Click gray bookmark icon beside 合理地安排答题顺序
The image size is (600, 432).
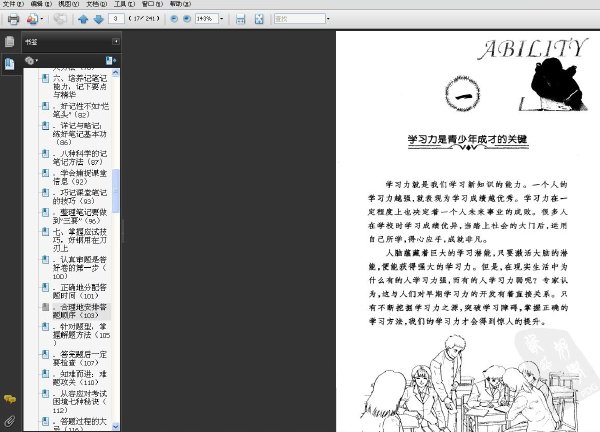click(45, 307)
